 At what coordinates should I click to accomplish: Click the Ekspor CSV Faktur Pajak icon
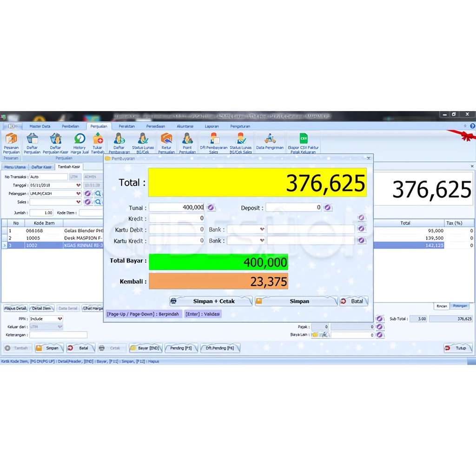tap(303, 139)
